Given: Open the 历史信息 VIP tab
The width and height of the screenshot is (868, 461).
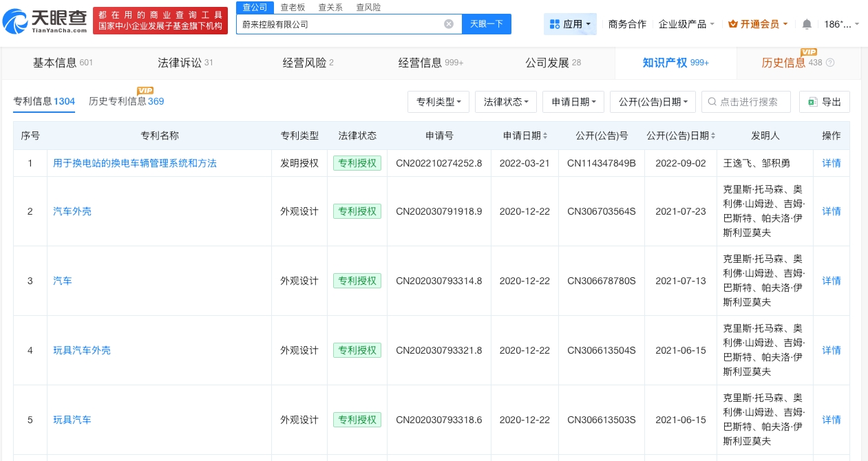Looking at the screenshot, I should coord(798,63).
